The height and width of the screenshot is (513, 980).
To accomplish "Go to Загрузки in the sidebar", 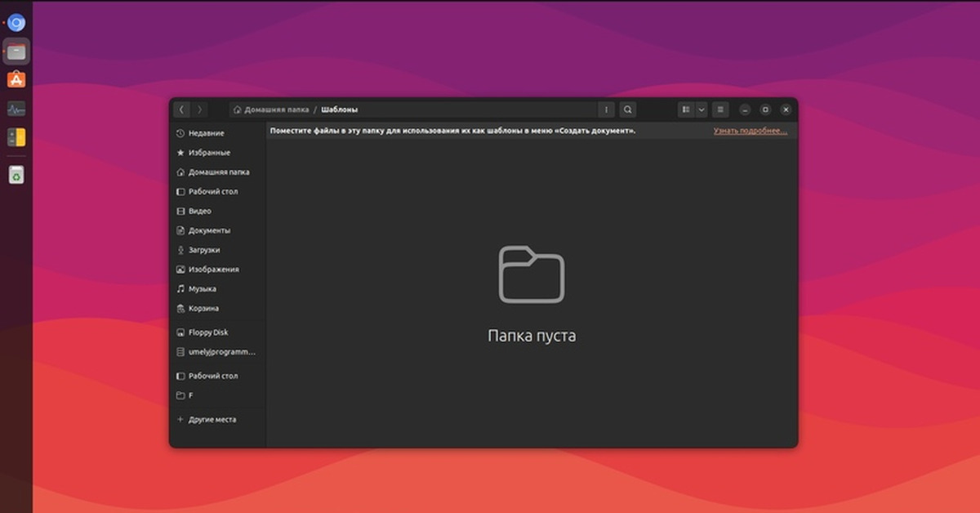I will (x=203, y=250).
